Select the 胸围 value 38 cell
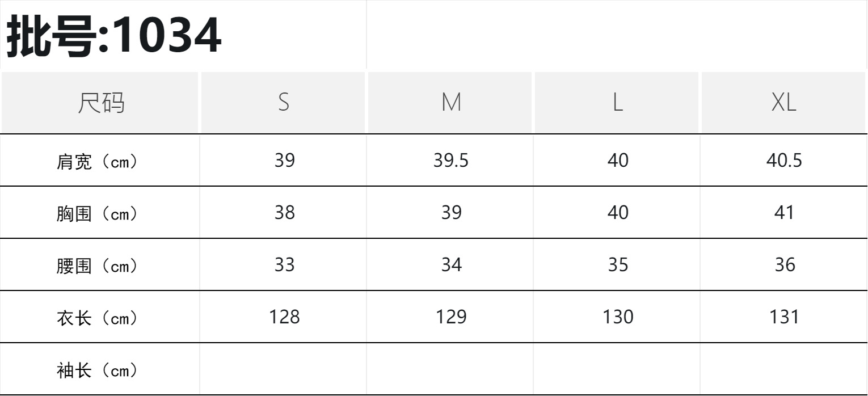The image size is (868, 396). point(284,213)
